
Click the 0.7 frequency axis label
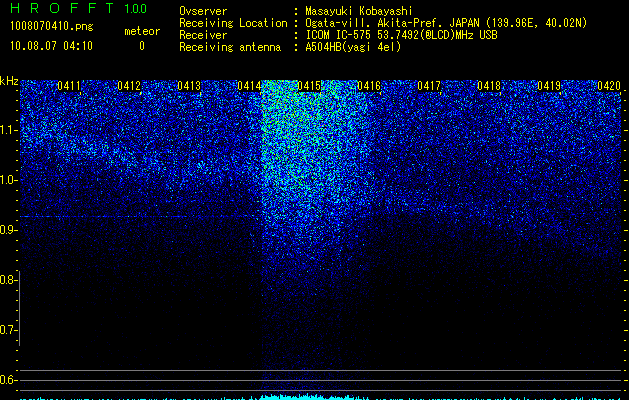(x=8, y=330)
